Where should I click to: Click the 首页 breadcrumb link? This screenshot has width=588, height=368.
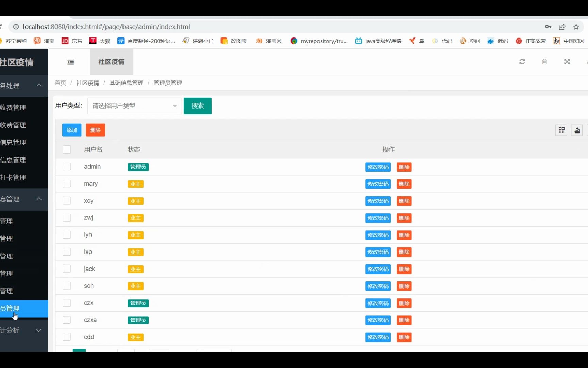pyautogui.click(x=61, y=83)
